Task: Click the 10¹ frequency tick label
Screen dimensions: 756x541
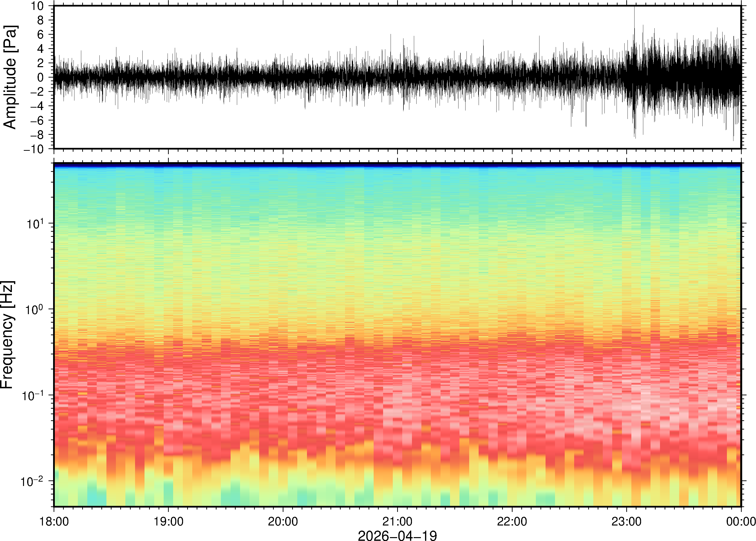Action: pos(35,223)
